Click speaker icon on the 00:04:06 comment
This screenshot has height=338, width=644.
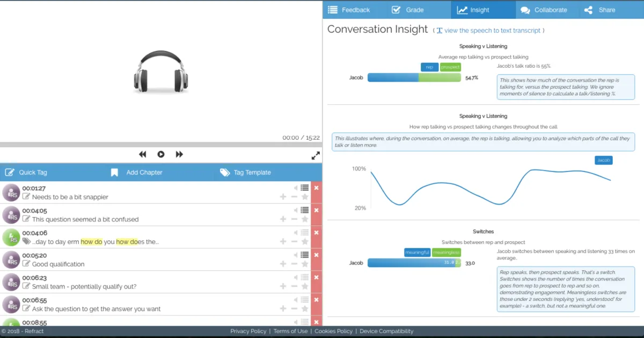click(295, 233)
